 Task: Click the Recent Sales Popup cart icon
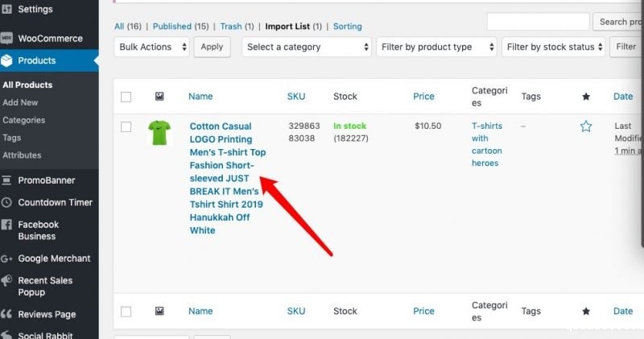click(7, 281)
